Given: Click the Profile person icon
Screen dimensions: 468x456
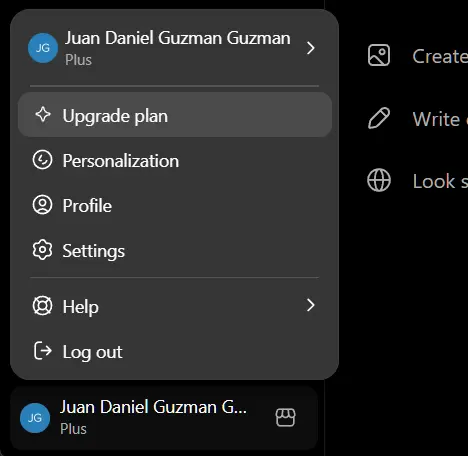Looking at the screenshot, I should [x=42, y=205].
